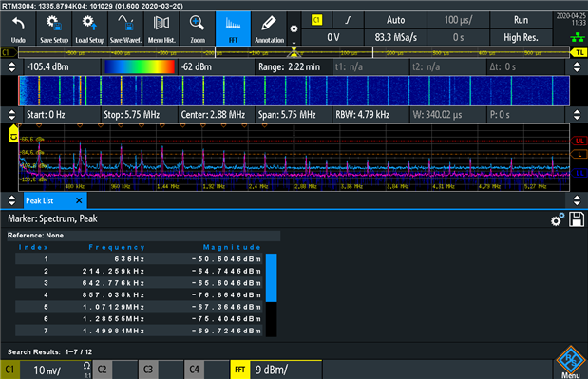Click the t2 cursor value field
Screen dimensions: 588x379
coord(447,67)
